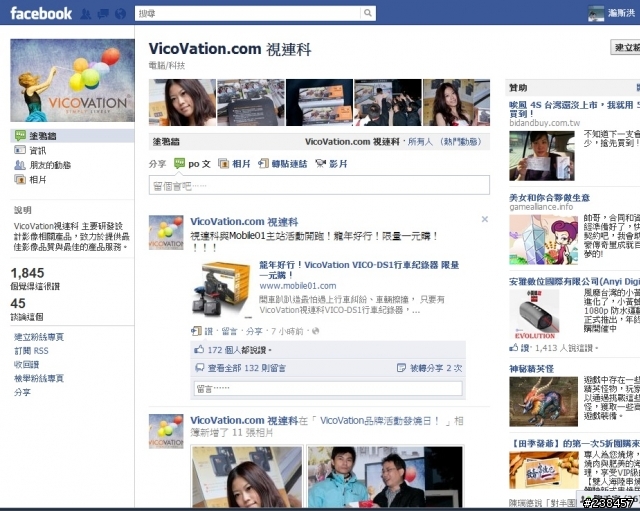Click the dashcam product box thumbnail
The height and width of the screenshot is (511, 640).
(x=221, y=290)
